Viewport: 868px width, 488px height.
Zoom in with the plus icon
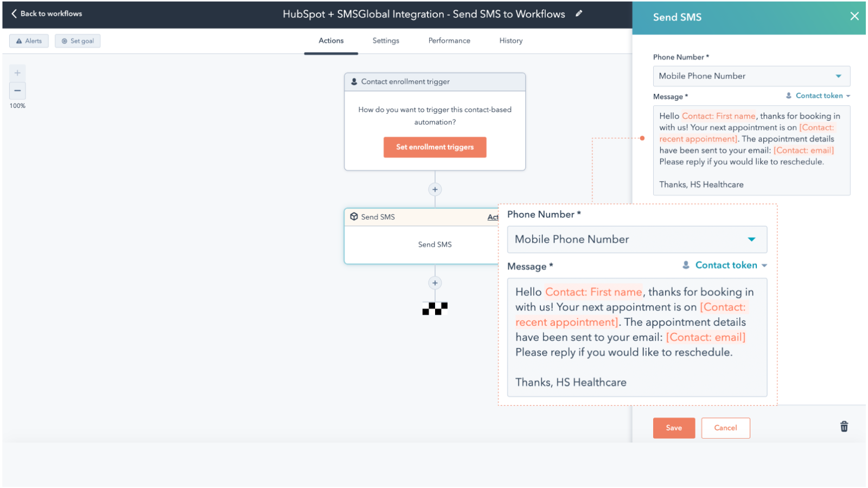coord(17,73)
